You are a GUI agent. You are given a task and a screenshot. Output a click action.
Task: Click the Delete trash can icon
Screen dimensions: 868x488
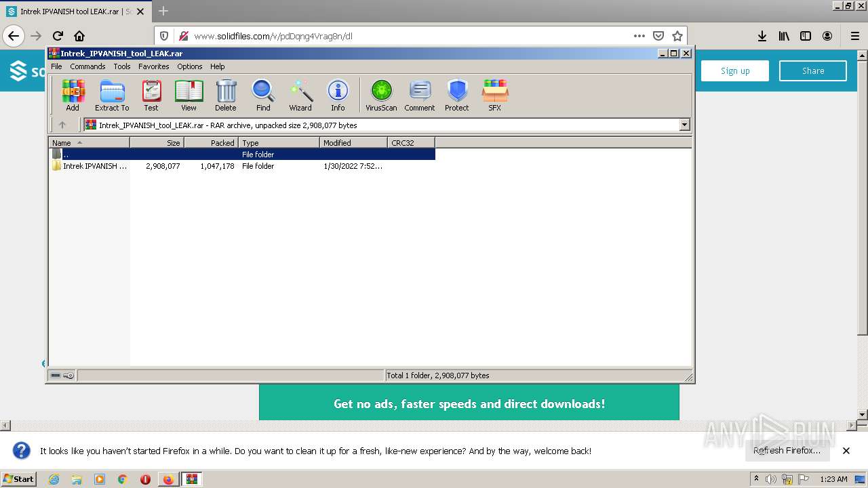[x=226, y=95]
